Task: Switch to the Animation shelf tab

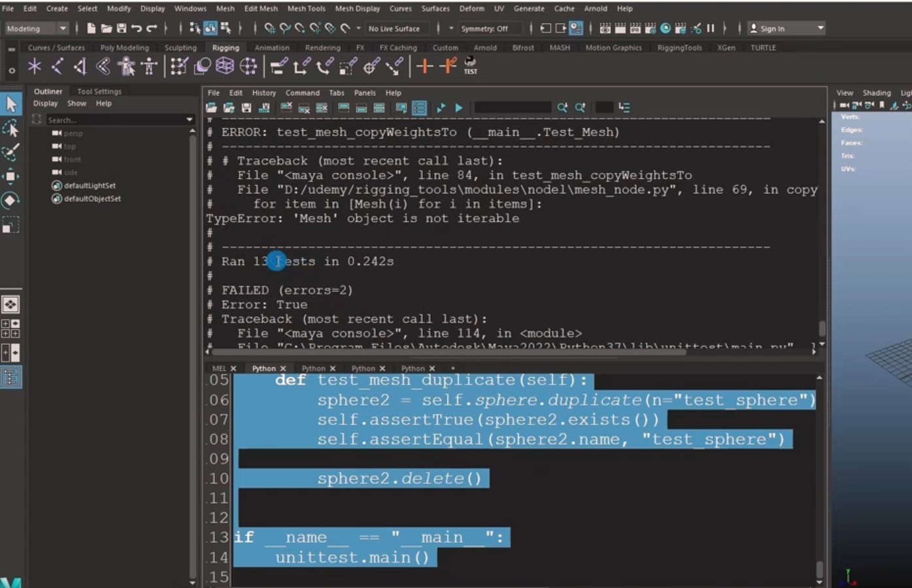Action: 271,48
